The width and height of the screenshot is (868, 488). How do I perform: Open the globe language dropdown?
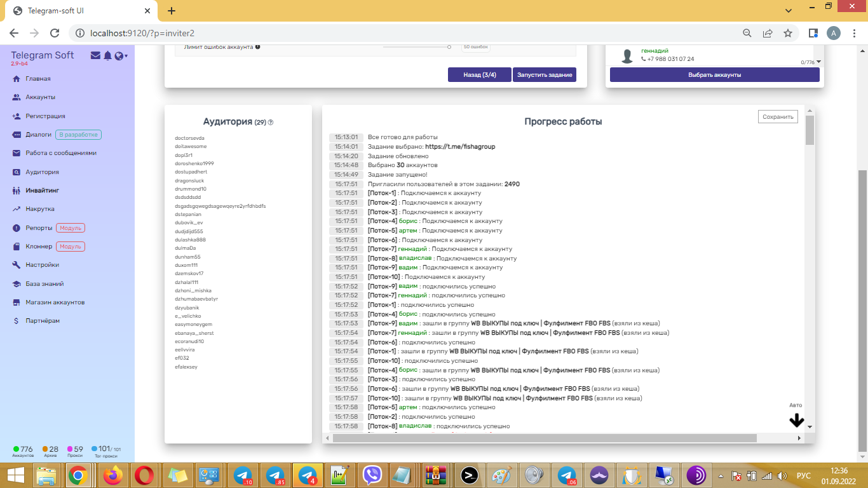click(x=121, y=56)
